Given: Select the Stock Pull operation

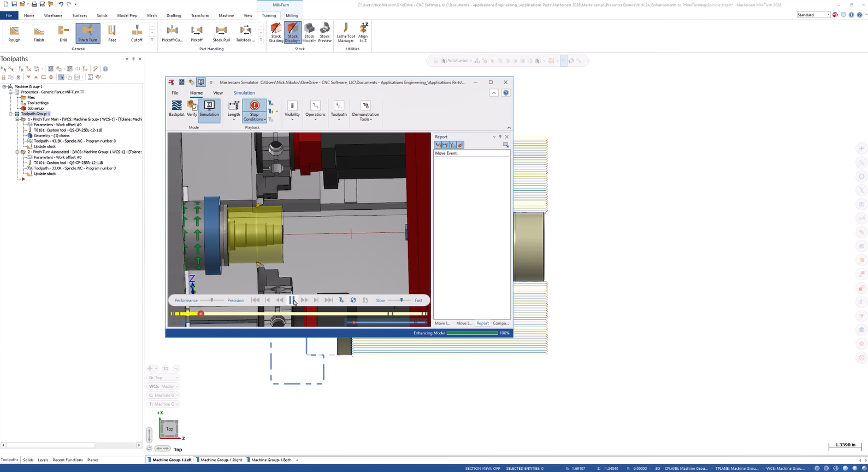Looking at the screenshot, I should tap(221, 33).
